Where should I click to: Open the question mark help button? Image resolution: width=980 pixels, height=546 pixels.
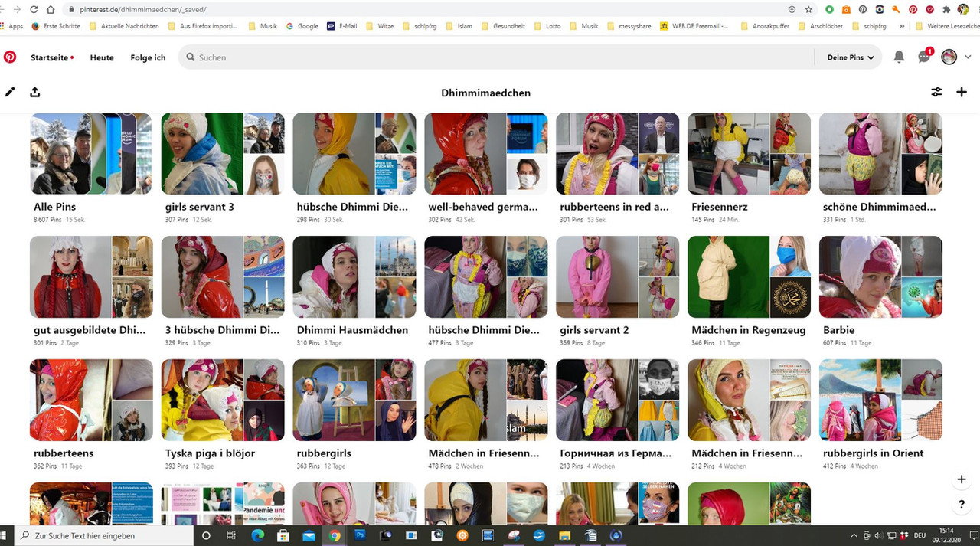pos(962,505)
